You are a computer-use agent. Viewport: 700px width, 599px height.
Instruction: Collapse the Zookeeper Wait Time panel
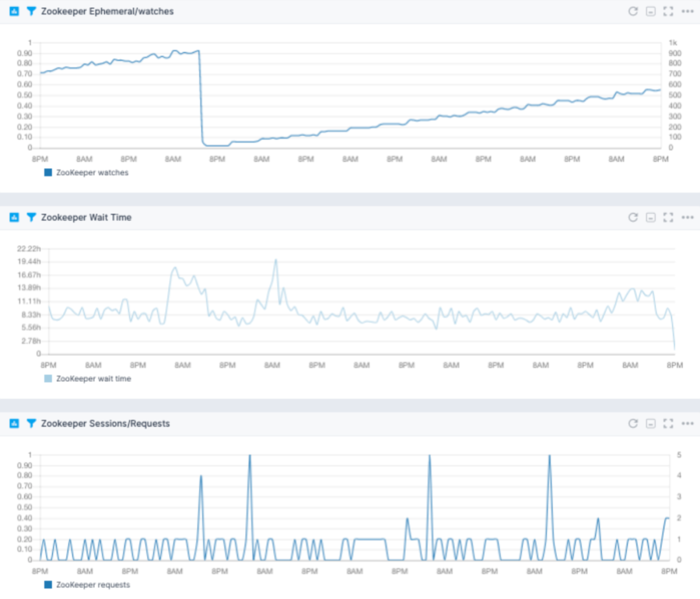651,218
